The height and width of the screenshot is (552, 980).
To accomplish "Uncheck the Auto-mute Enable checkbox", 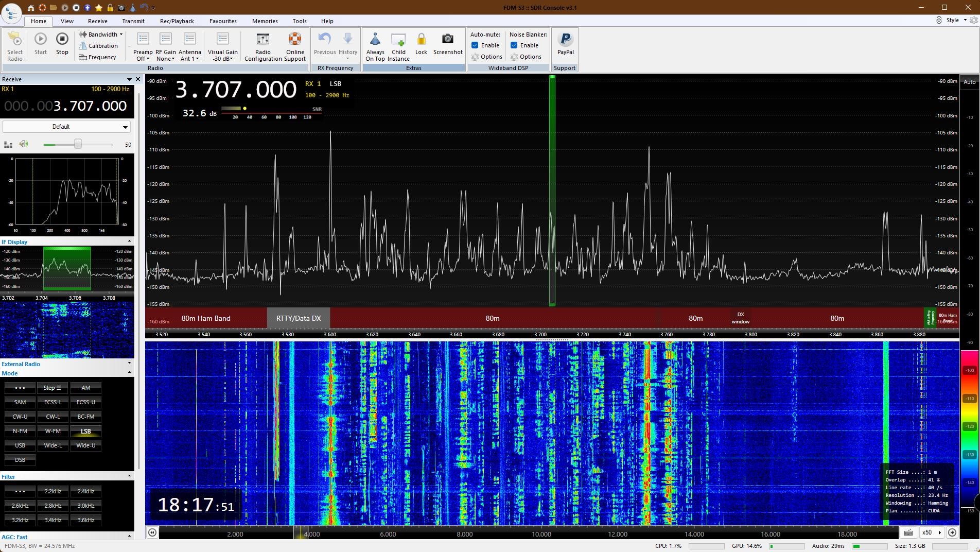I will click(475, 45).
